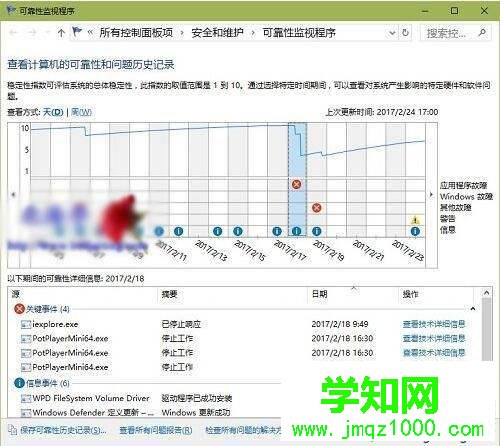Sort by the 日期 column header
Viewport: 500px width, 446px height.
click(x=319, y=294)
